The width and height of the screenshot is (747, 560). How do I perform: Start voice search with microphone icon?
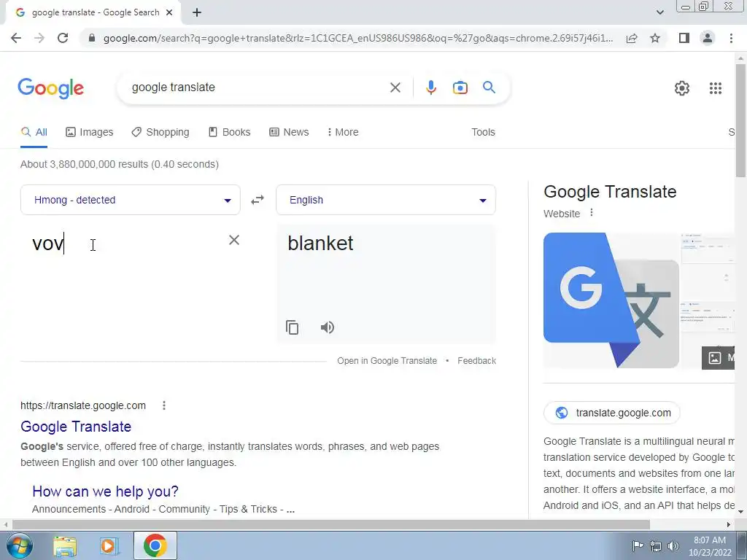click(431, 87)
